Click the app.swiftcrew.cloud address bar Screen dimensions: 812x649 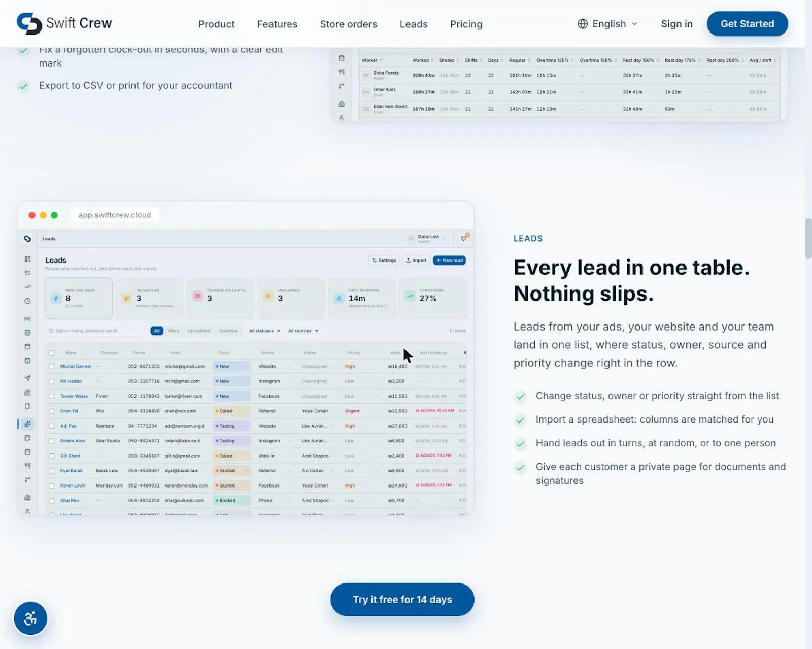114,215
